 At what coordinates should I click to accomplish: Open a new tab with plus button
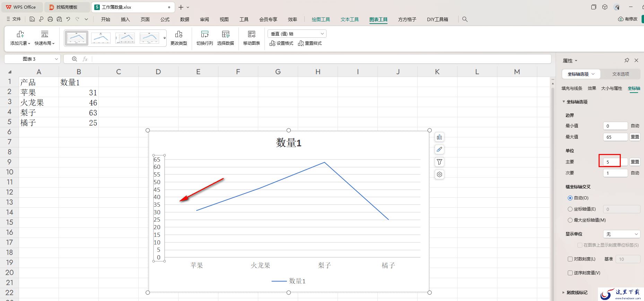tap(181, 7)
